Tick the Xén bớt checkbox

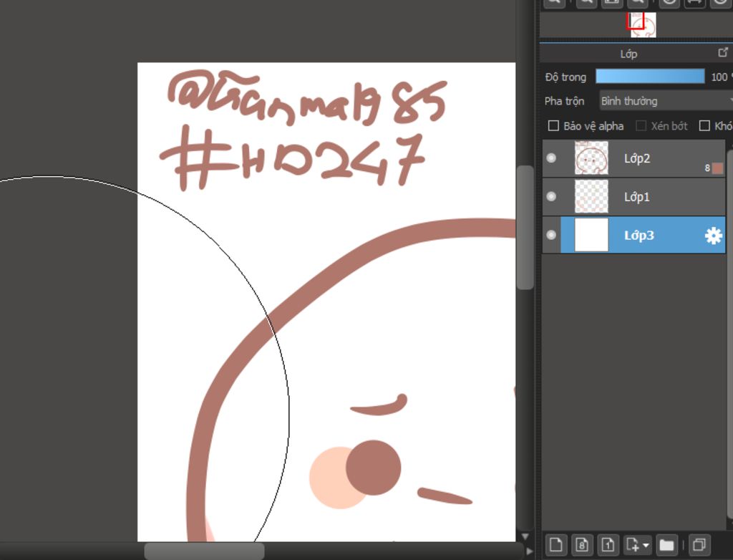pyautogui.click(x=641, y=126)
